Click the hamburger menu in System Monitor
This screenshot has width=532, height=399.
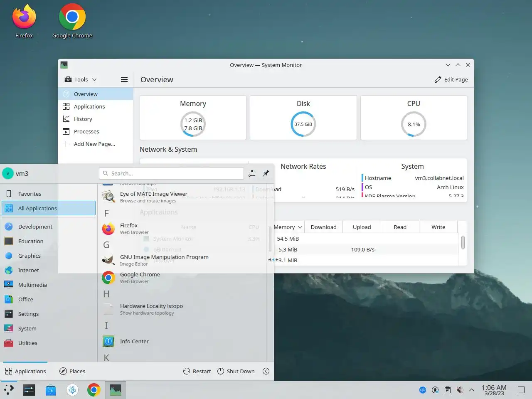point(124,79)
